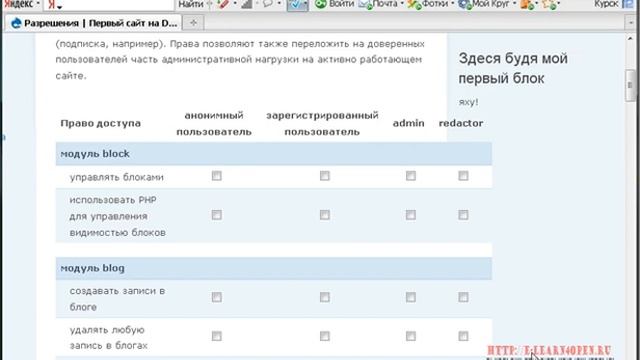Click the red Я logo in search box
This screenshot has height=360, width=640.
tap(51, 5)
